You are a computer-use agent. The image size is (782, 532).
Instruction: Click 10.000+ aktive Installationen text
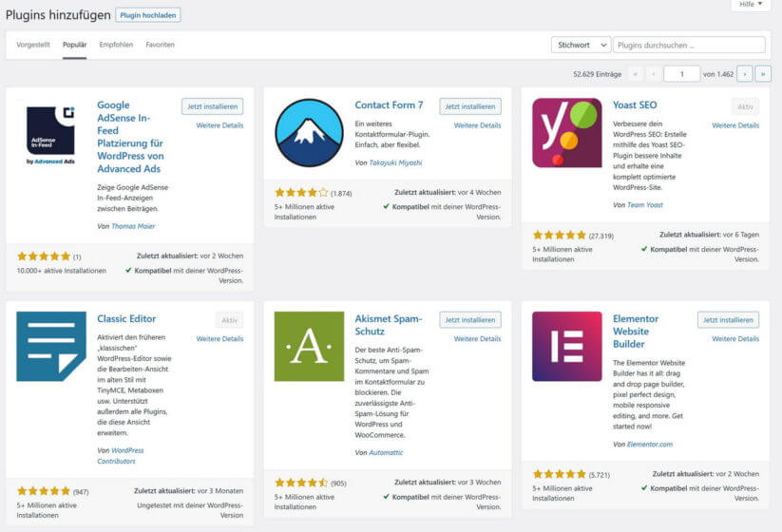pyautogui.click(x=62, y=271)
